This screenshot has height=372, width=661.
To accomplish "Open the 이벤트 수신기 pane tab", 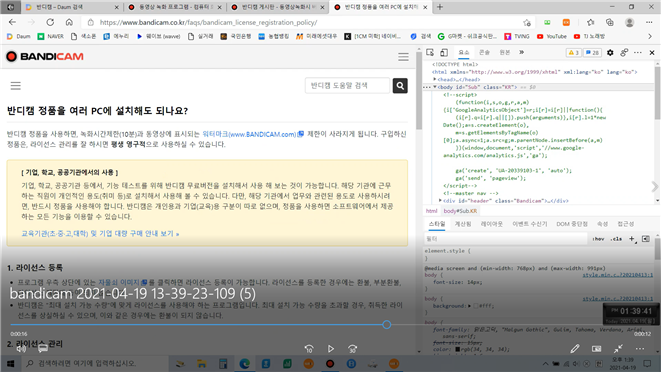I will point(529,224).
